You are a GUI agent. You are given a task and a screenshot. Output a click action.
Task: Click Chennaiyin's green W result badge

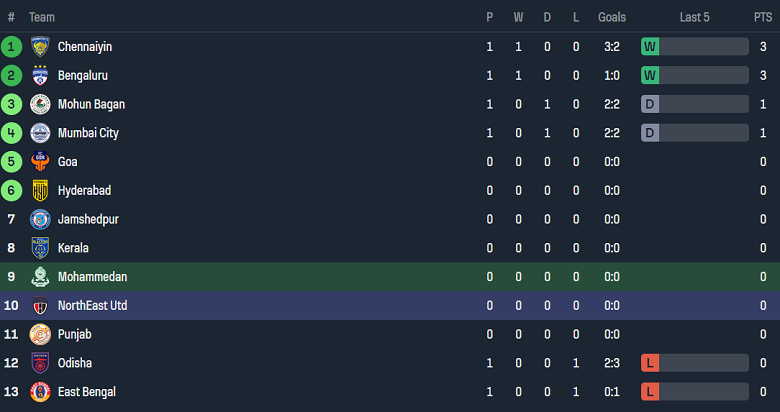(650, 47)
